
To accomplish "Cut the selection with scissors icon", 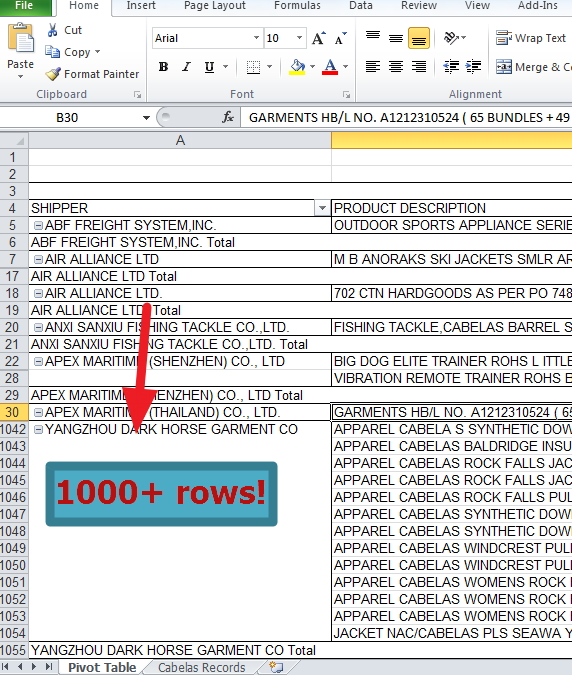I will 53,30.
